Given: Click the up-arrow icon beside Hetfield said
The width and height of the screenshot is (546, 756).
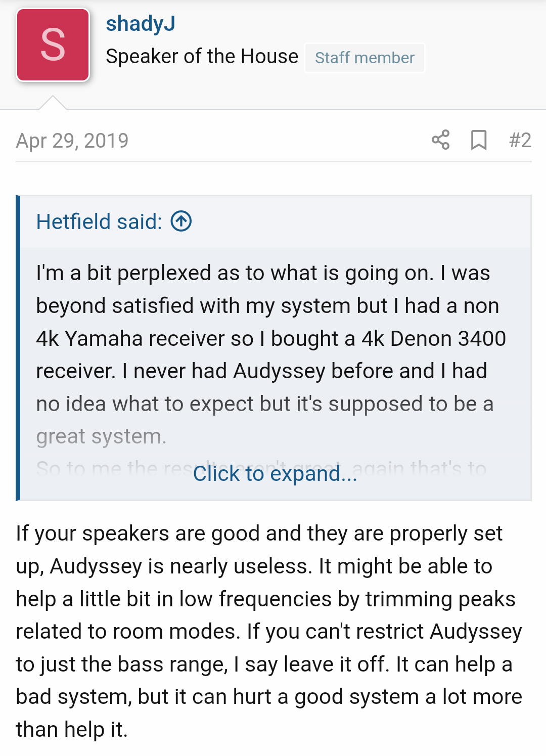Looking at the screenshot, I should 181,221.
